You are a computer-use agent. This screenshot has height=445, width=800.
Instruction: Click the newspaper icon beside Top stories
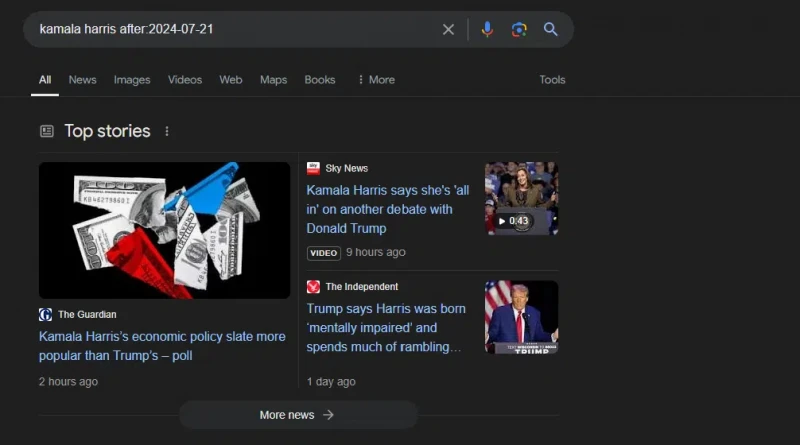(x=47, y=132)
